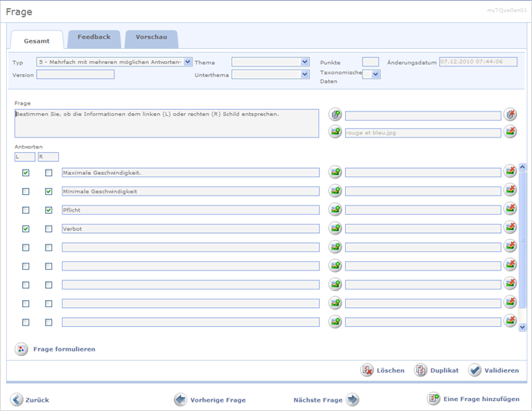Viewport: 532px width, 411px height.
Task: Go to 'Nächste Frage'
Action: point(352,400)
